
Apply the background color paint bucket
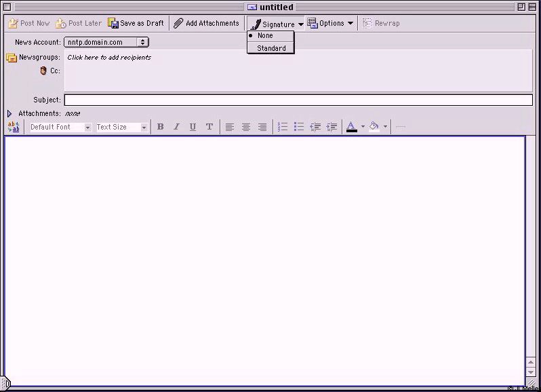[x=374, y=127]
